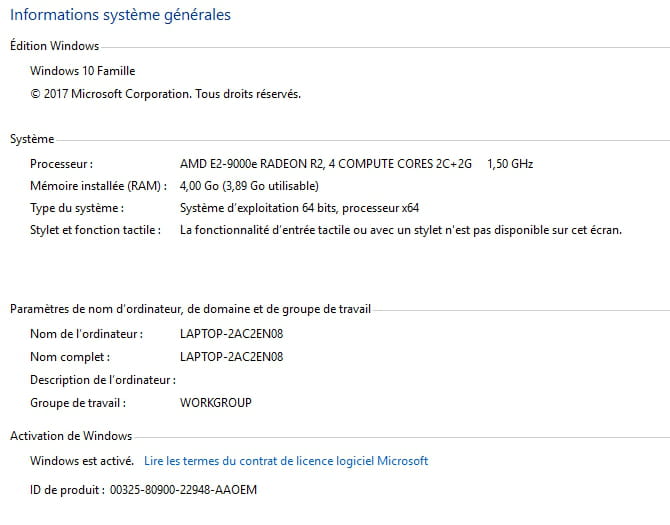Click the 'Système' section header
Viewport: 670px width, 525px height.
pos(32,139)
